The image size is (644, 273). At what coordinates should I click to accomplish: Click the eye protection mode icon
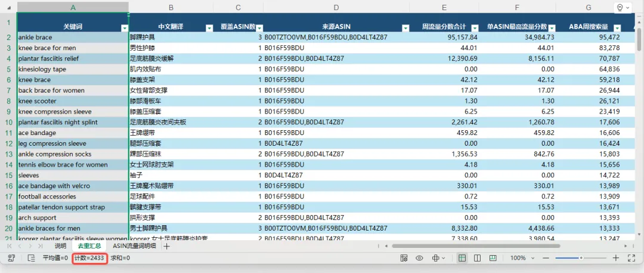[x=419, y=258]
